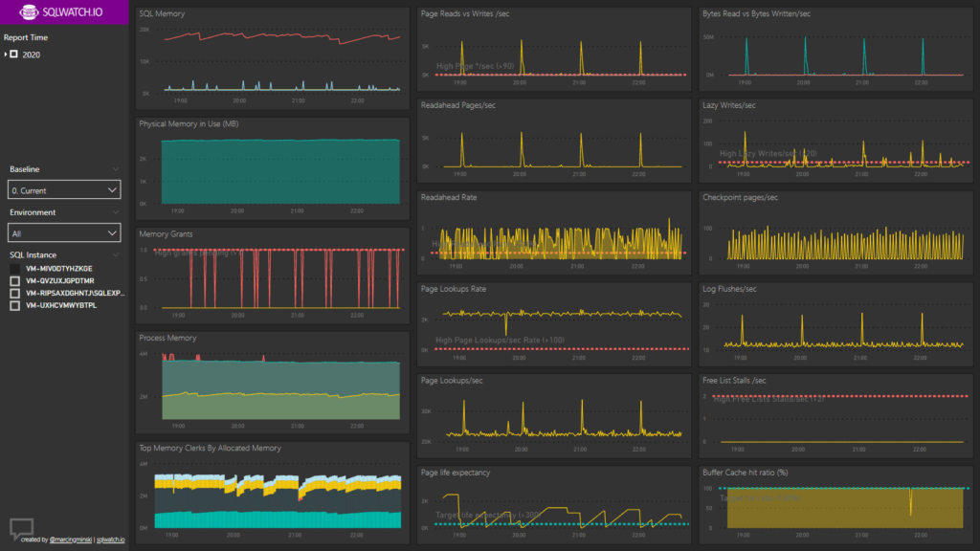Select the Process Memory chart title

click(x=167, y=338)
